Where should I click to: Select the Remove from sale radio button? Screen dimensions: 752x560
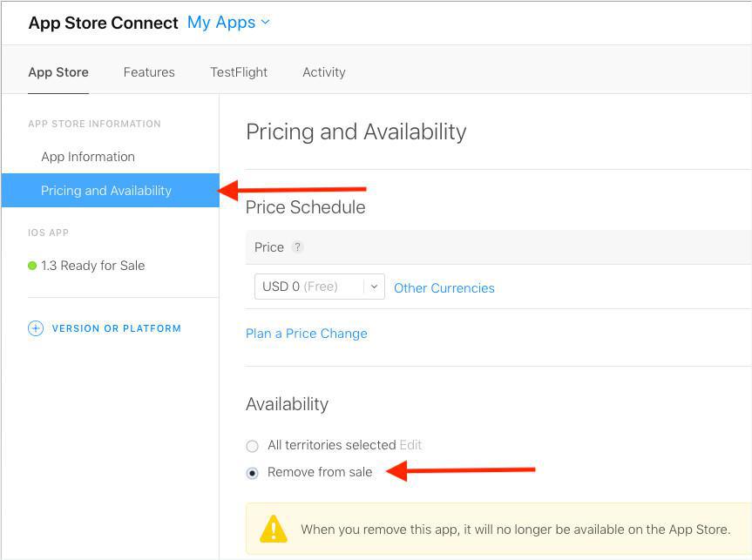click(x=253, y=473)
